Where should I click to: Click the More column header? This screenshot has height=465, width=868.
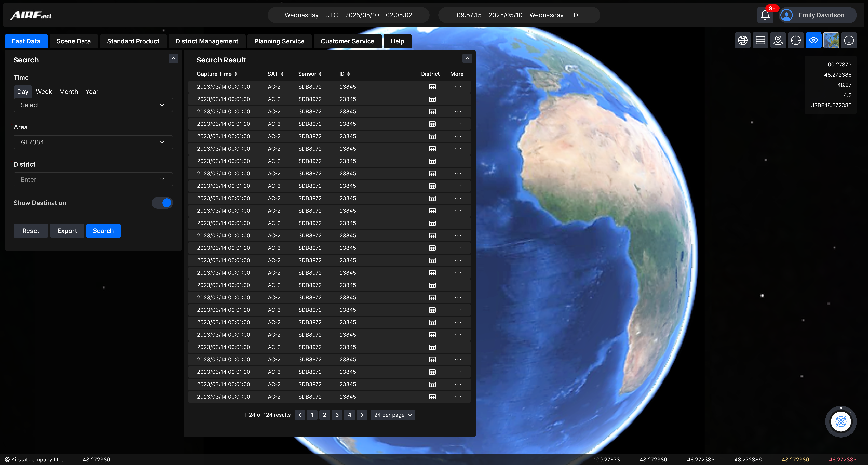[457, 74]
